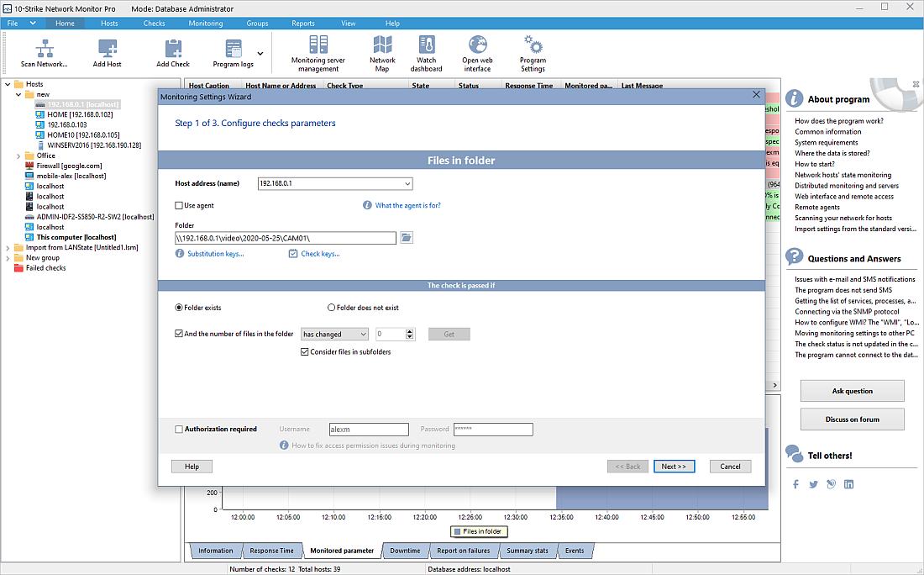The width and height of the screenshot is (924, 575).
Task: Collapse the new group folder
Action: coord(18,94)
